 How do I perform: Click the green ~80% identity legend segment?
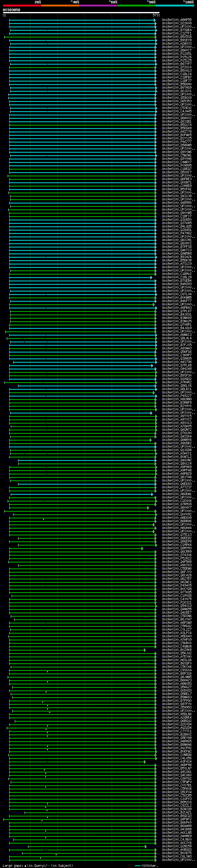tap(137, 6)
